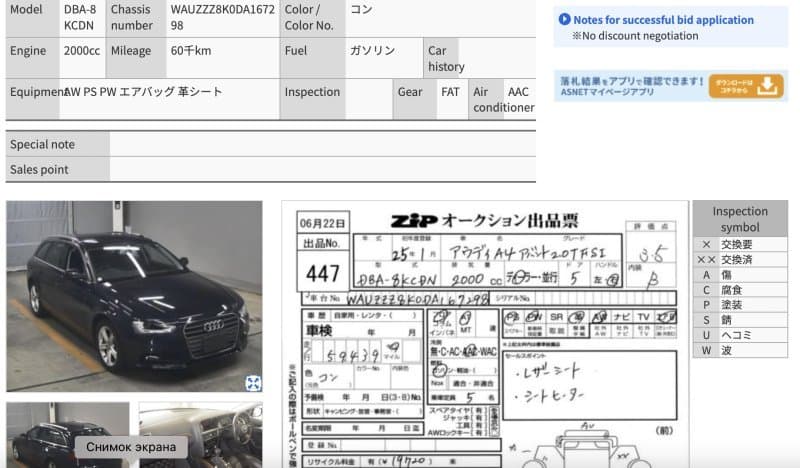Click lot number 447 on auction sheet

tap(323, 274)
